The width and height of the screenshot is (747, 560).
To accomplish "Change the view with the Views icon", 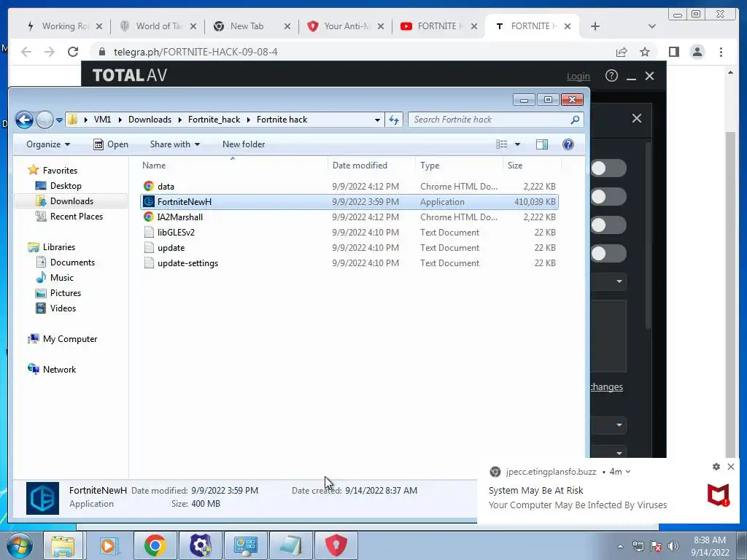I will pyautogui.click(x=502, y=144).
